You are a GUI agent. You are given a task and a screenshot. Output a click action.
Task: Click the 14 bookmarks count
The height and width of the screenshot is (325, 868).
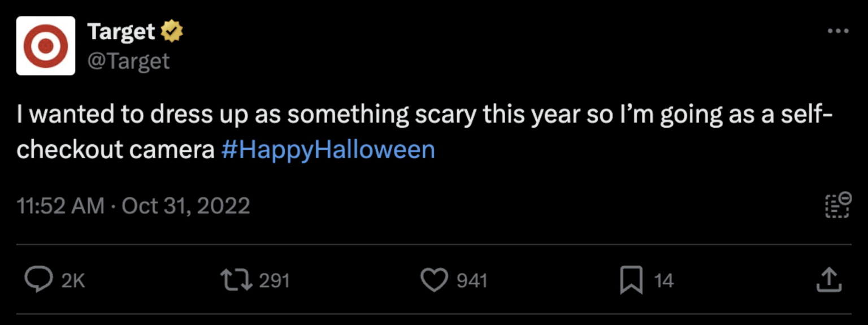664,281
